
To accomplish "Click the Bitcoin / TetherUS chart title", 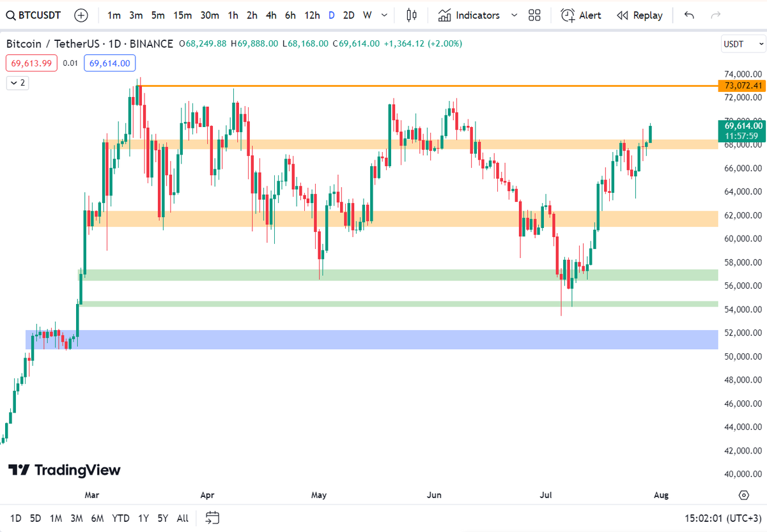I will pyautogui.click(x=89, y=43).
